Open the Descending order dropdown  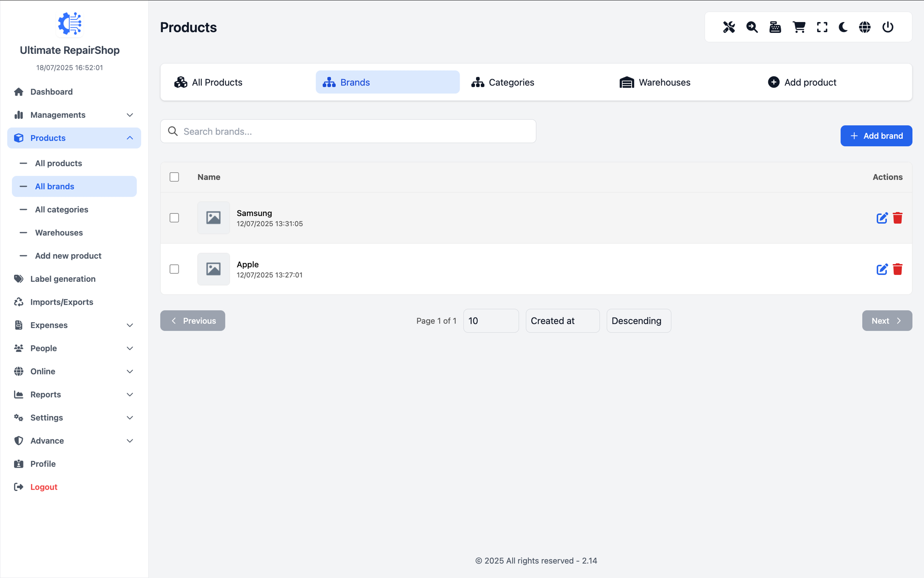(x=638, y=321)
